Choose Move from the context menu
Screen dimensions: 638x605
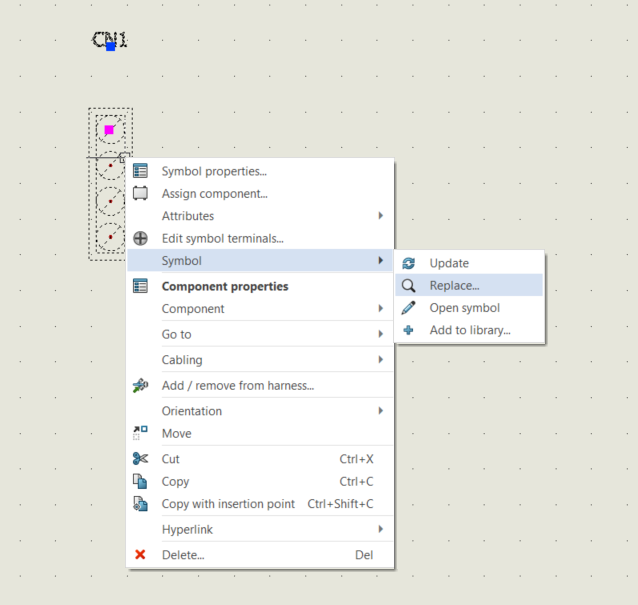point(260,433)
